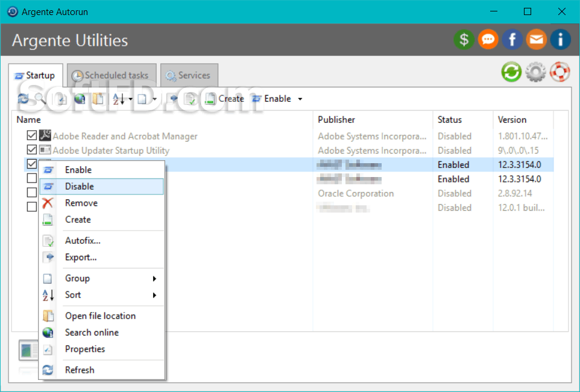Tick the checkbox of the version 12.0.1 row
The image size is (580, 392).
32,207
